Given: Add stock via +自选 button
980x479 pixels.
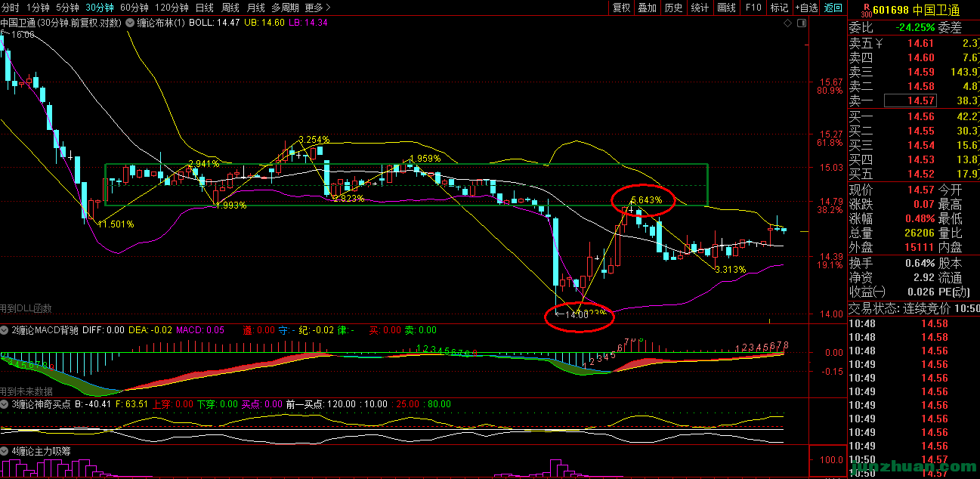Looking at the screenshot, I should click(x=806, y=8).
